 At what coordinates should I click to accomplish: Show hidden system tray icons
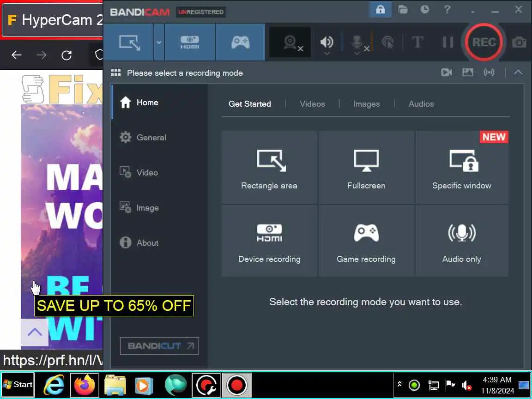[399, 384]
